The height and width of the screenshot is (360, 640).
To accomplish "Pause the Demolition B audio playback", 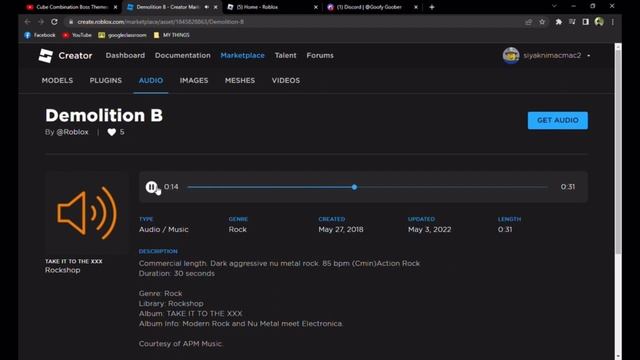I will [x=151, y=187].
